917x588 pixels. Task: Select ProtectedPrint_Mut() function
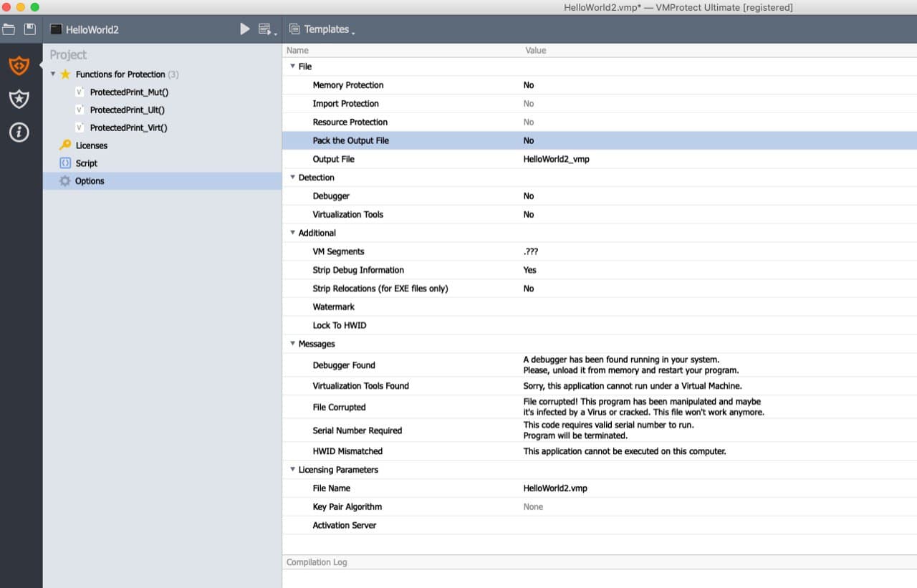click(x=129, y=92)
